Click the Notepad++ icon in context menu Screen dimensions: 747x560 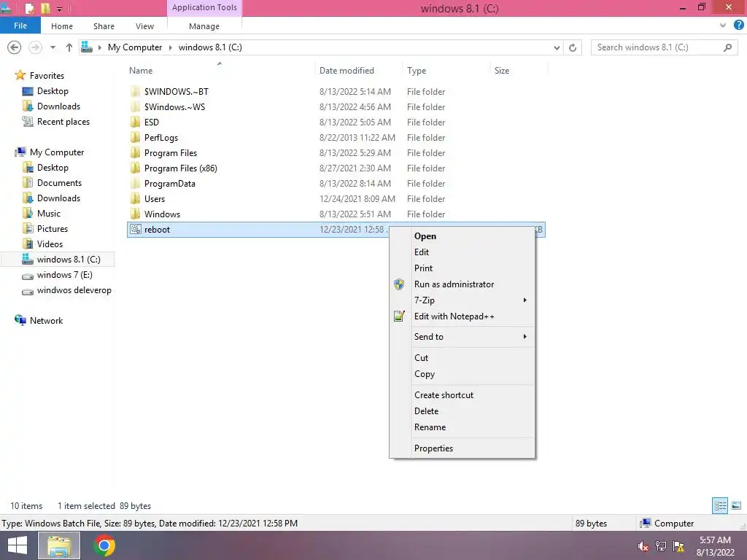(399, 316)
